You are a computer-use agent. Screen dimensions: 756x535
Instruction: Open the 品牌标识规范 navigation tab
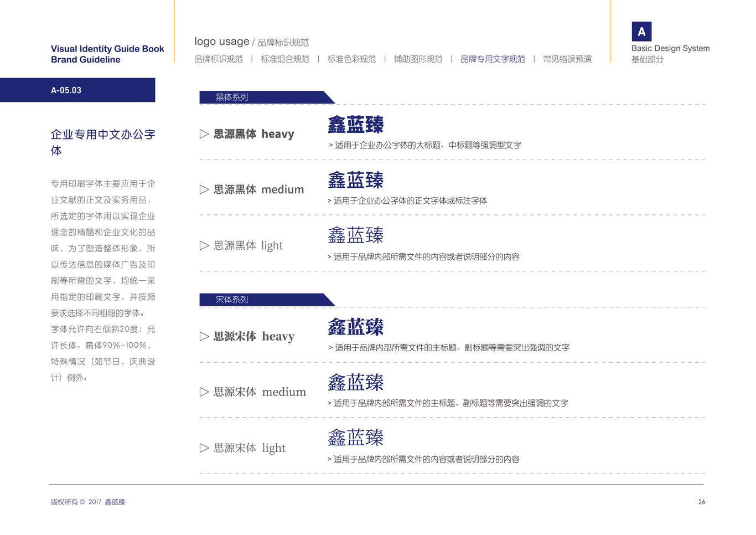[x=219, y=59]
